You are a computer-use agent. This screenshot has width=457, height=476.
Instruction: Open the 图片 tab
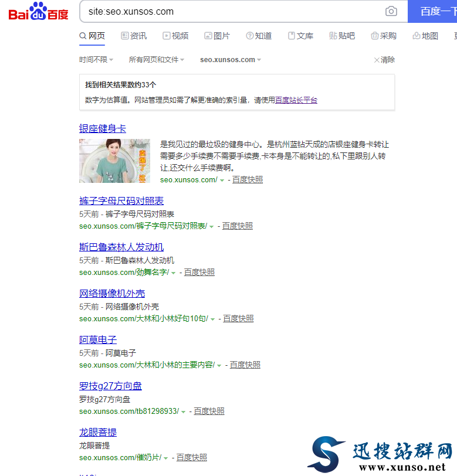[217, 36]
